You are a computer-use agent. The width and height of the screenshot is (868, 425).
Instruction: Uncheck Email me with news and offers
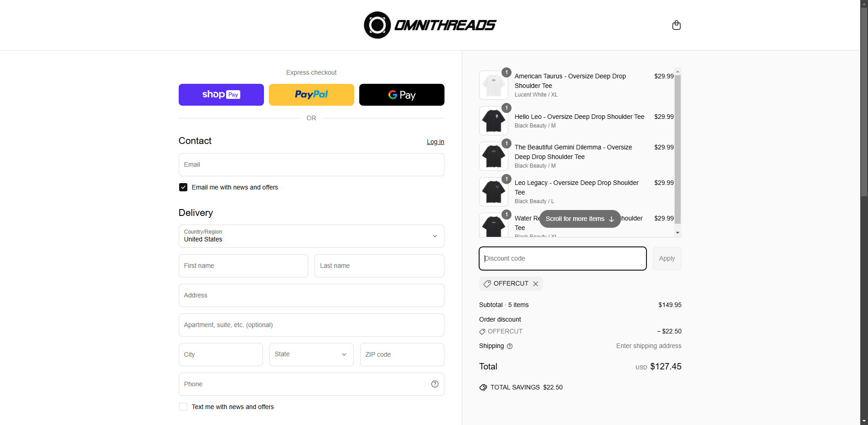(x=183, y=187)
